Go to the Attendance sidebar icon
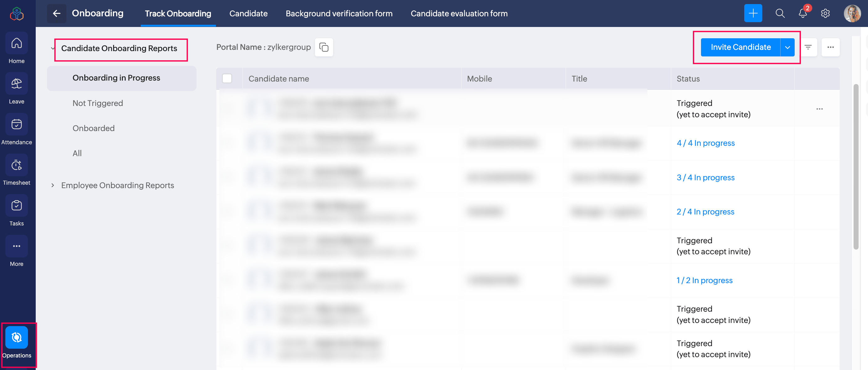 click(17, 124)
